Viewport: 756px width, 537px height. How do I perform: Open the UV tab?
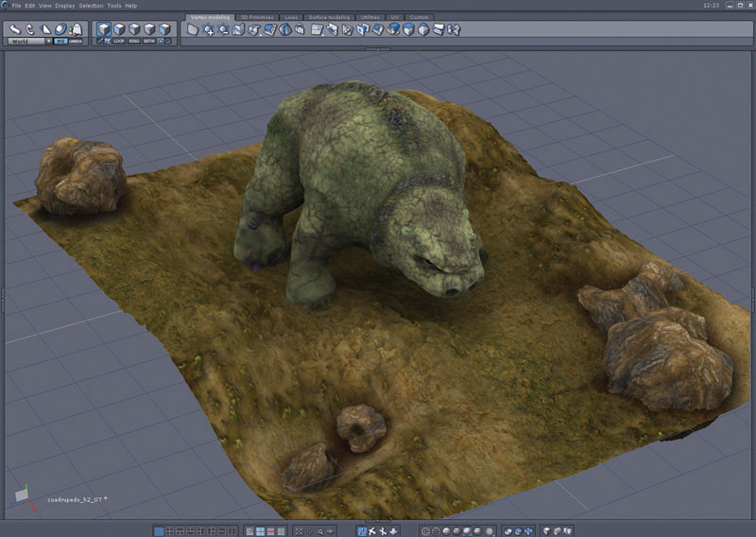click(x=394, y=17)
